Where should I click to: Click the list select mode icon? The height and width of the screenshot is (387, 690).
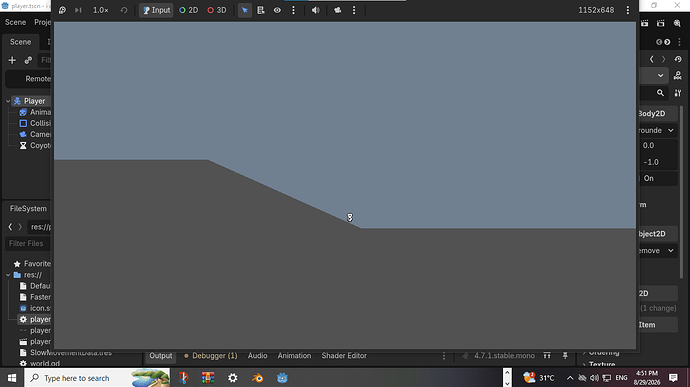click(x=261, y=10)
